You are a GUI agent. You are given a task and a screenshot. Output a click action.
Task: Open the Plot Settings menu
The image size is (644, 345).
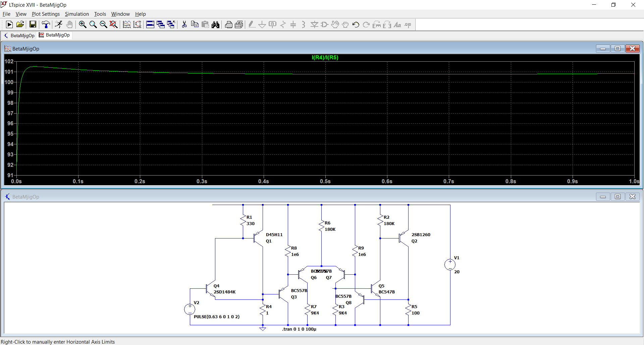click(46, 14)
